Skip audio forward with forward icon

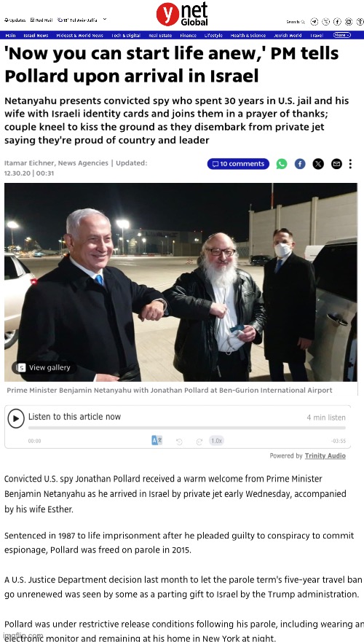pos(199,441)
